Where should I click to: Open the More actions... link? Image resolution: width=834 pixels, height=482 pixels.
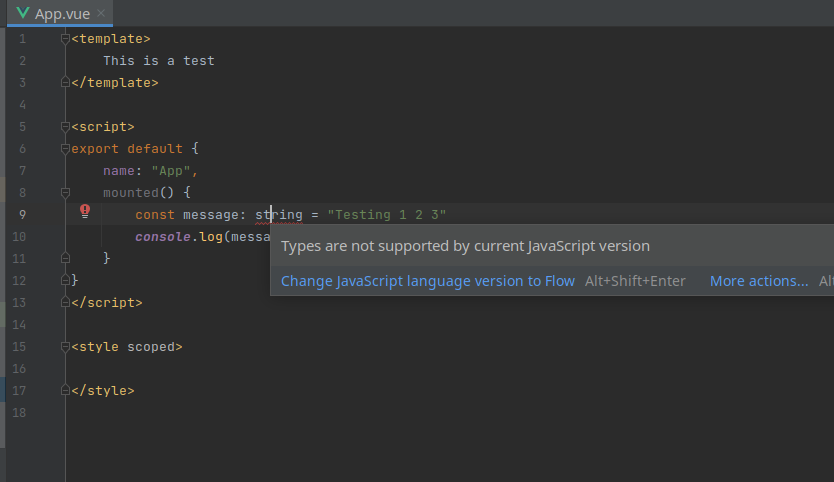tap(759, 281)
